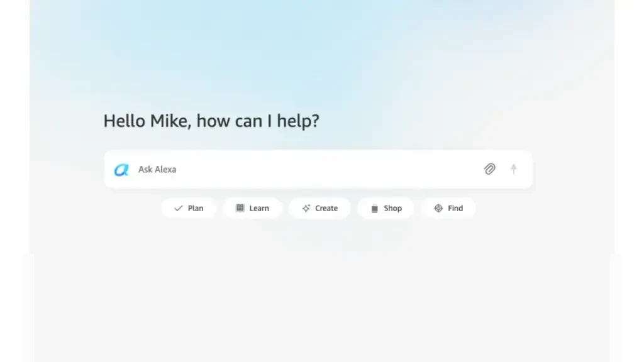The height and width of the screenshot is (362, 644).
Task: Click the blue Alexa logo icon
Action: pos(121,170)
